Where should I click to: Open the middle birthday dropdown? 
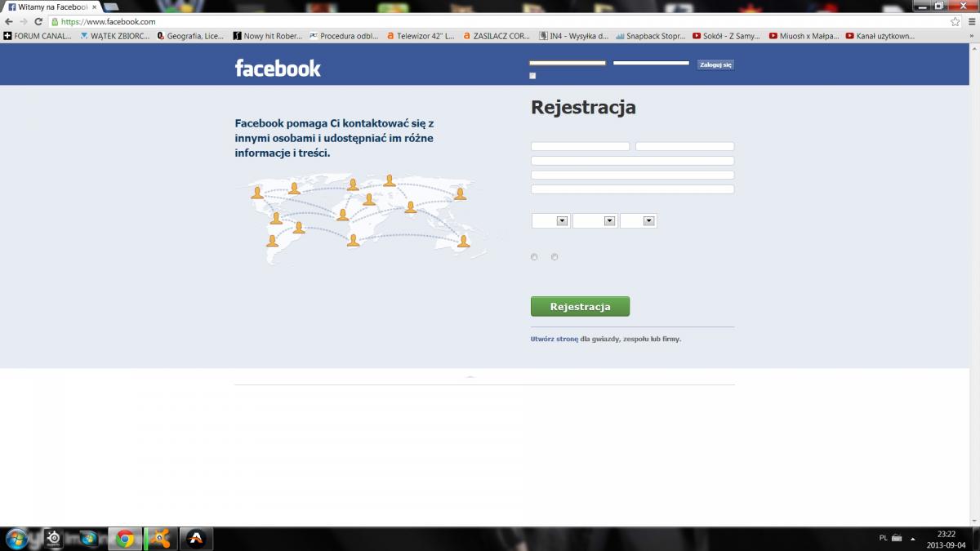point(595,220)
